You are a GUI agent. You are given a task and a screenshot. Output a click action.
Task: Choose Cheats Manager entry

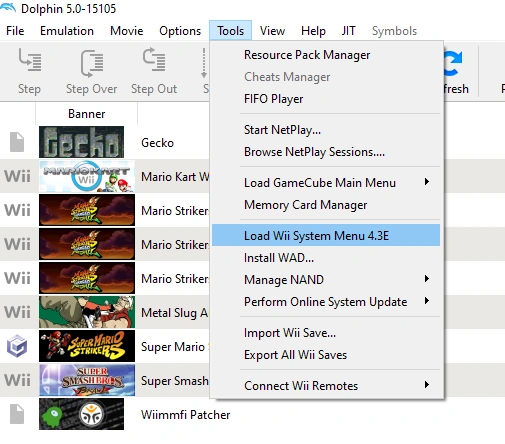tap(326, 77)
